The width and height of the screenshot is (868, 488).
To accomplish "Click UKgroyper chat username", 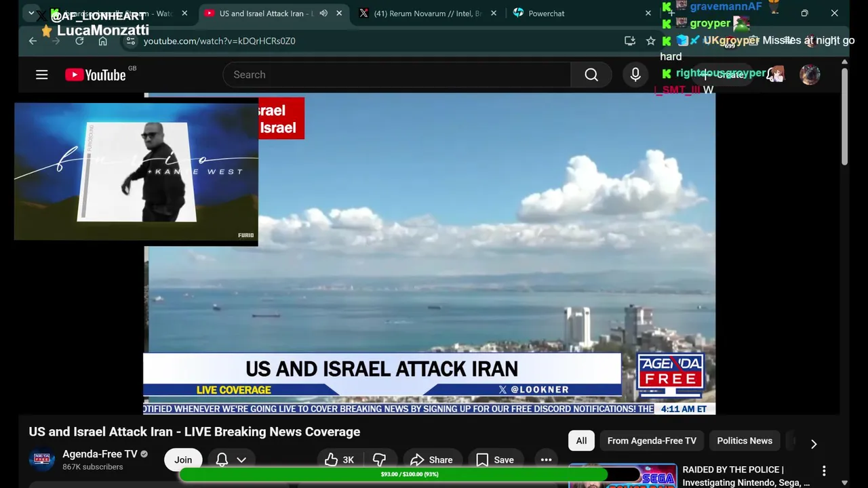I will (x=731, y=41).
